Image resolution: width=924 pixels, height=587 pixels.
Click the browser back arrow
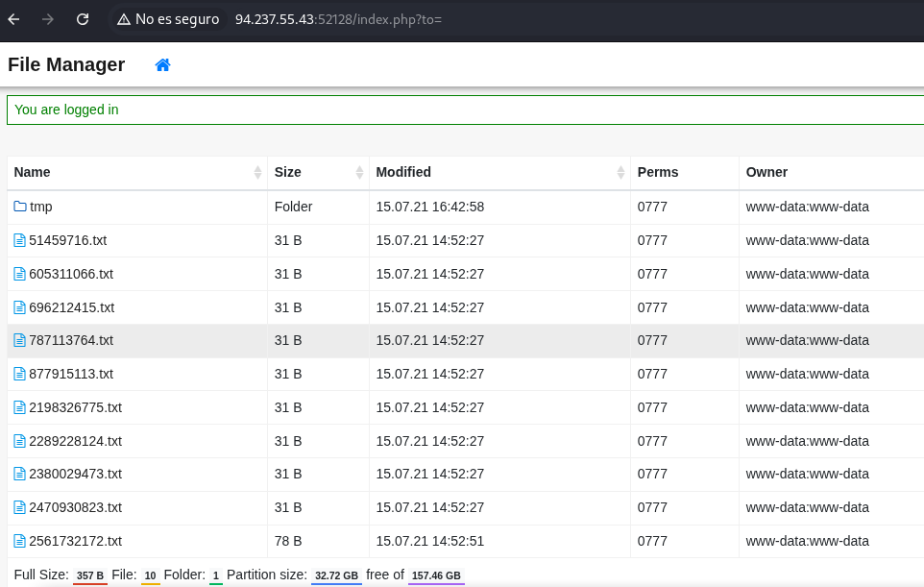coord(13,19)
